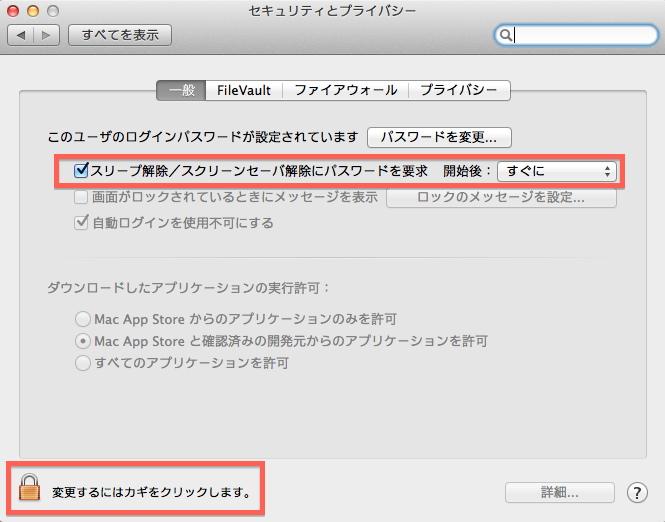Select すべてのアプリケーションを許可 radio option

pos(83,363)
